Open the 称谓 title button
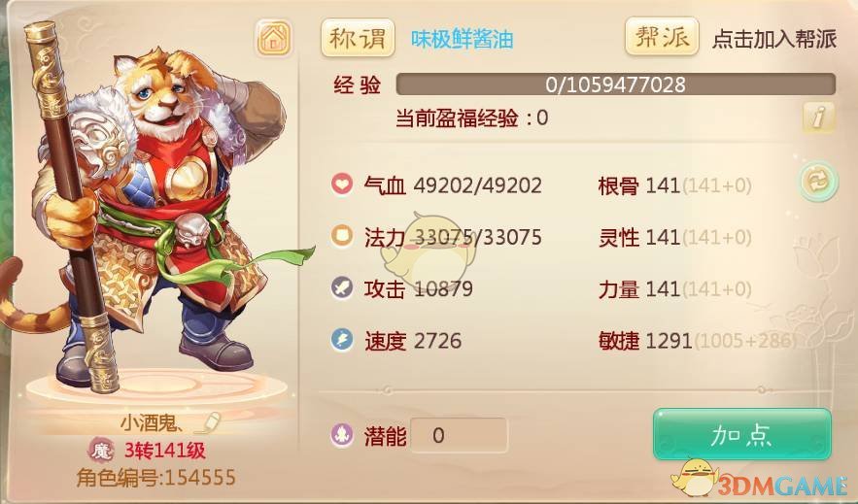The width and height of the screenshot is (858, 504). 358,38
